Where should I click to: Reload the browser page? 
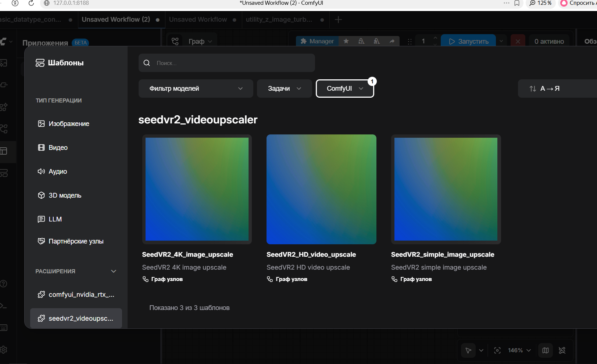(x=31, y=3)
